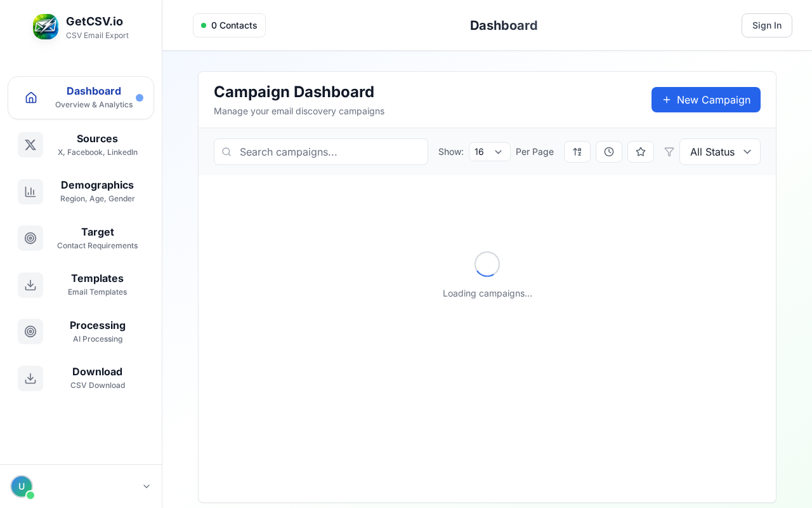Click the loading spinner

(487, 264)
